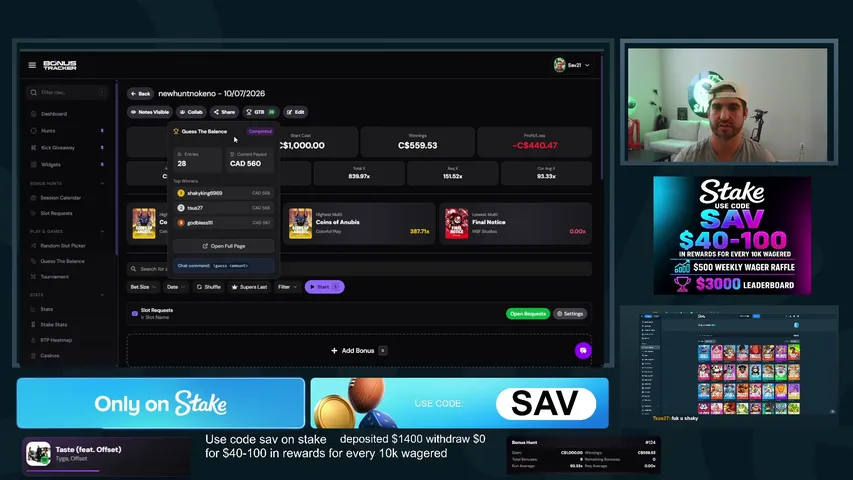Screen dimensions: 853x480
Task: Open Slot Requests Settings
Action: pos(570,313)
